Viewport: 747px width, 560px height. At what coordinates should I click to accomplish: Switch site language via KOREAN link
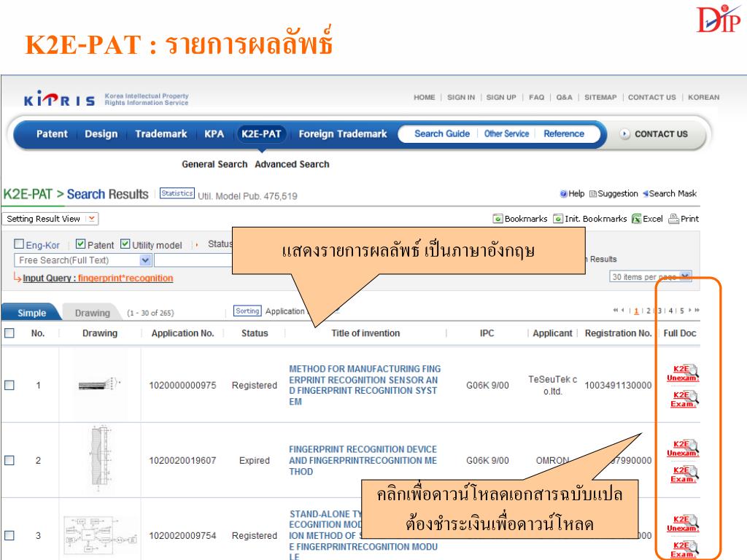click(703, 97)
